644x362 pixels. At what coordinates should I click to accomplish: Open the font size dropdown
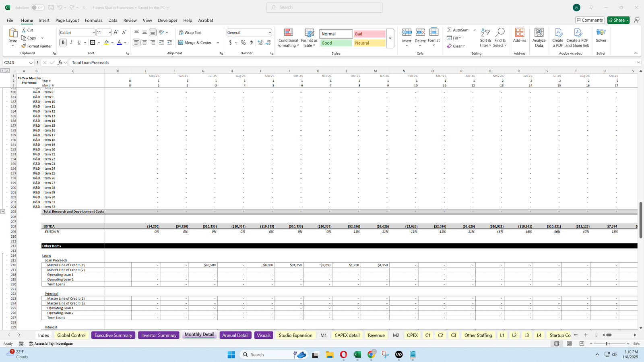pos(109,32)
